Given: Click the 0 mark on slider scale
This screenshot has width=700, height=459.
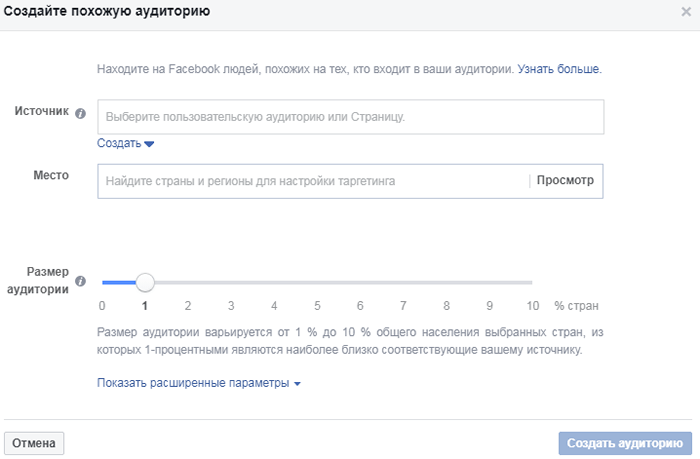Looking at the screenshot, I should coord(102,306).
